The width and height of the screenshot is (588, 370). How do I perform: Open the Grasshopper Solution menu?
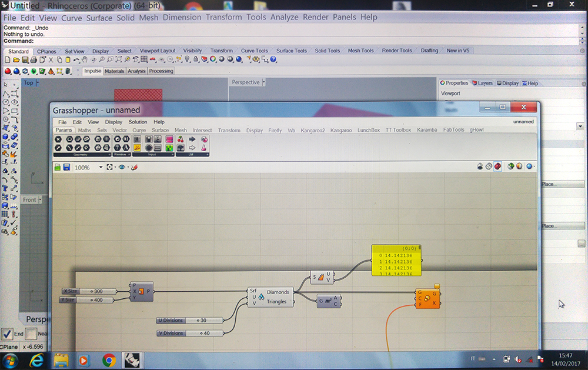click(x=138, y=122)
